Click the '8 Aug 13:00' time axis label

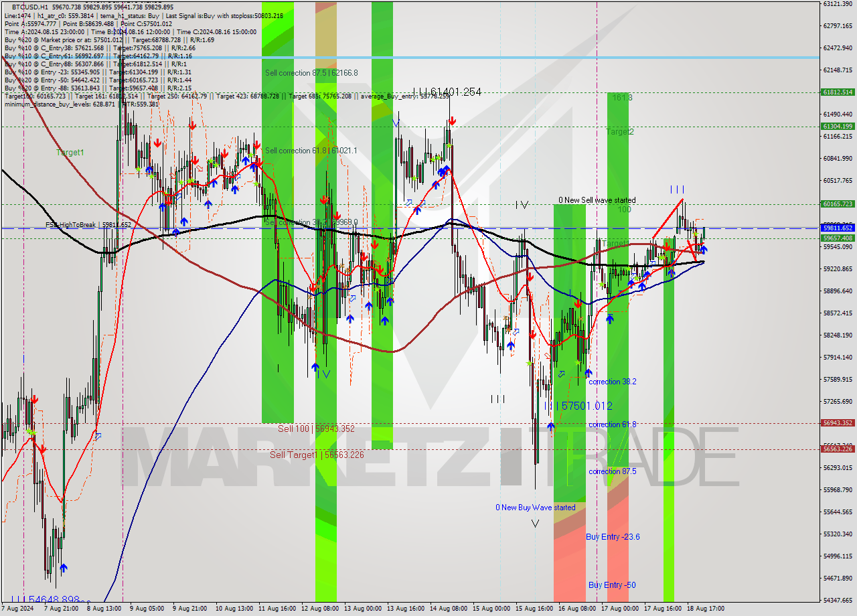coord(104,609)
